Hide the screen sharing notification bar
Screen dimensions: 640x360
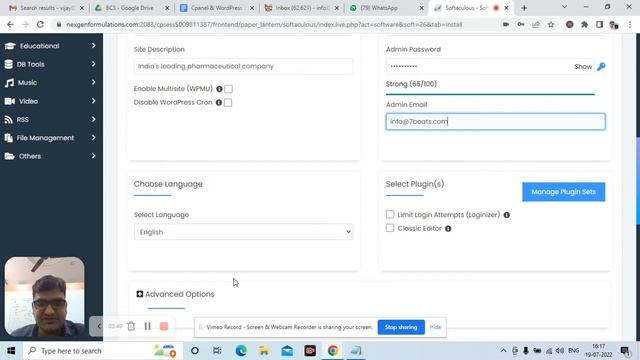[436, 327]
